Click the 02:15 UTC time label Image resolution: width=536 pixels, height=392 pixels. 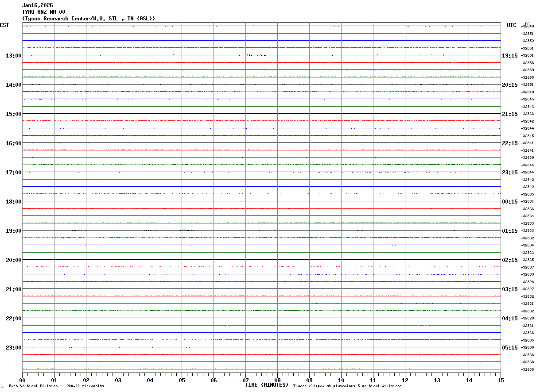tap(510, 260)
